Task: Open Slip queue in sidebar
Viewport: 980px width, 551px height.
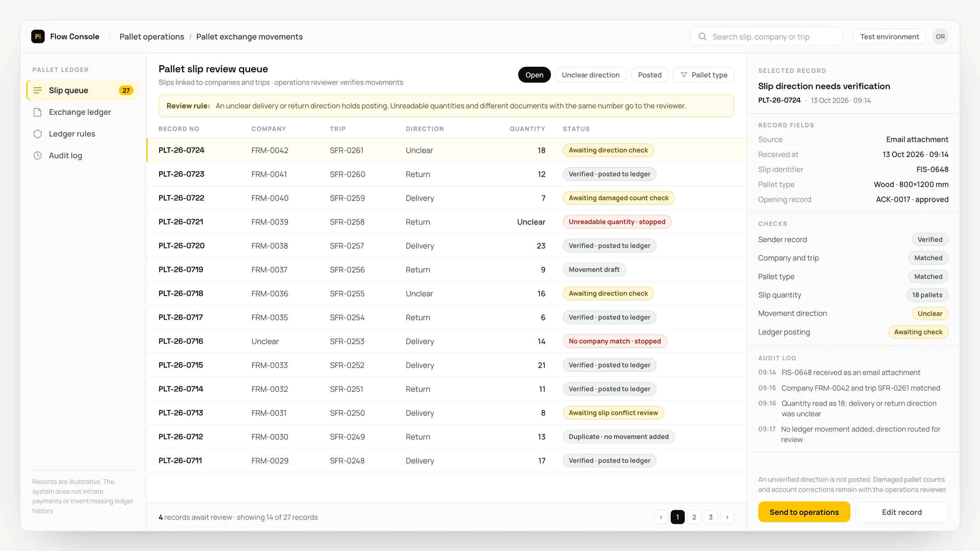Action: point(83,91)
